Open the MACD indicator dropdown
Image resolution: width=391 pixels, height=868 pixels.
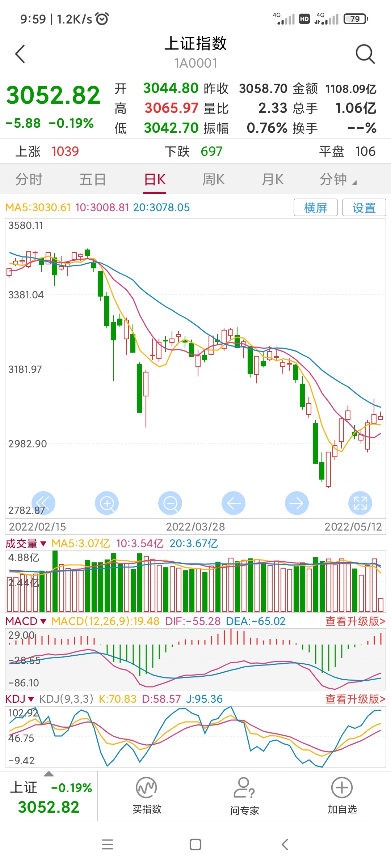(26, 621)
